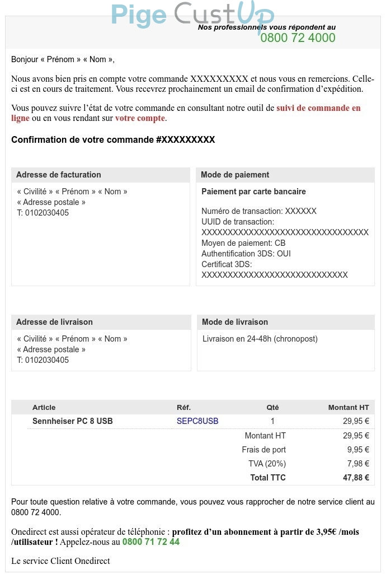Image resolution: width=386 pixels, height=588 pixels.
Task: Click the "Livraison en 24-48h (chronopost)" text
Action: [x=260, y=339]
